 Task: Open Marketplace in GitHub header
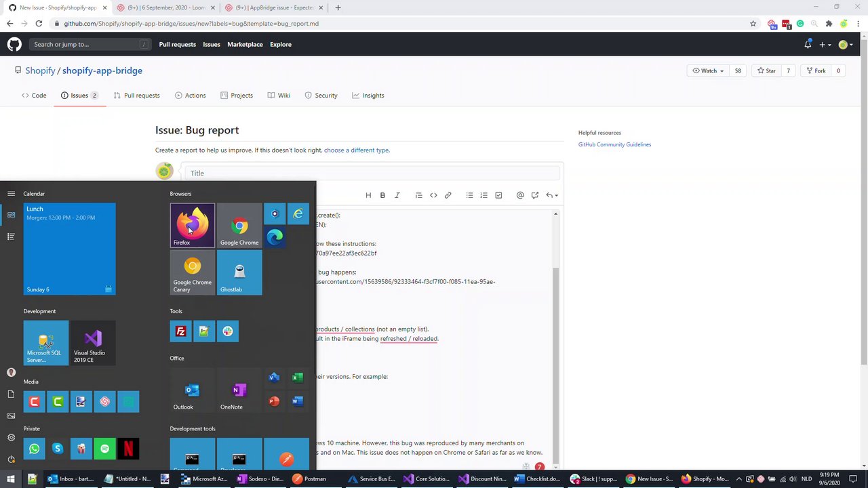[245, 45]
